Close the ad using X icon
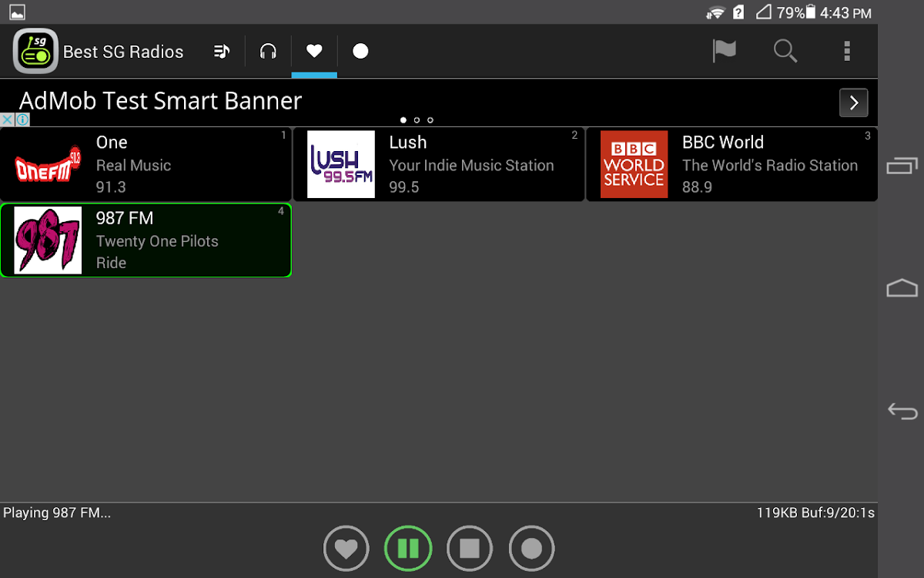 tap(7, 120)
